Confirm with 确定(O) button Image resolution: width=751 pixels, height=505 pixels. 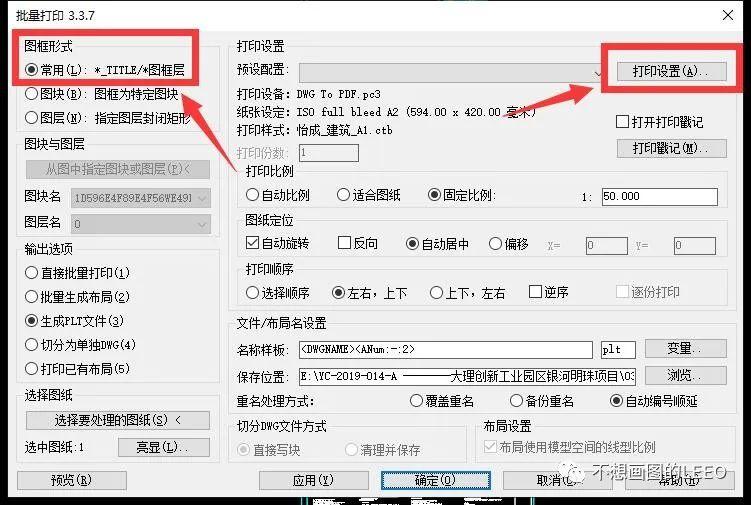(x=436, y=480)
